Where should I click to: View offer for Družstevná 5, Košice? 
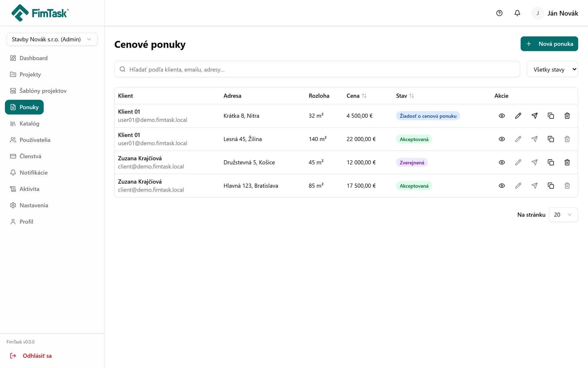[x=502, y=162]
